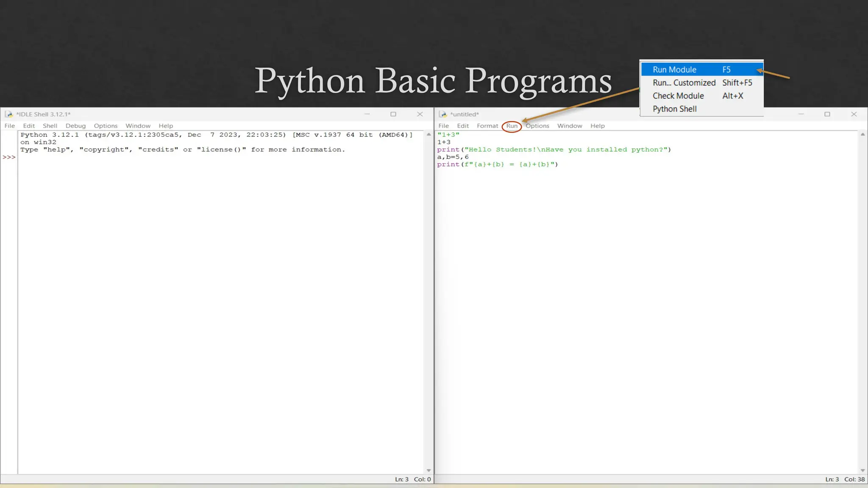Open the circled Run menu in editor
This screenshot has width=868, height=488.
[x=512, y=126]
